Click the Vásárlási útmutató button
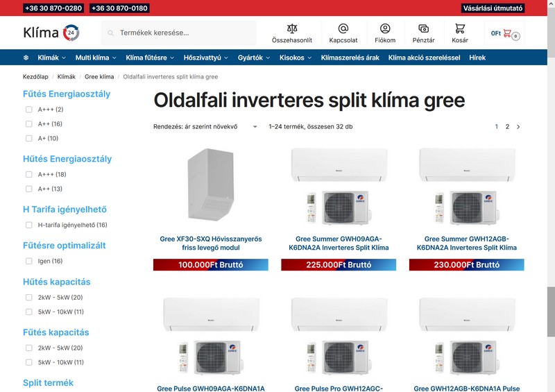This screenshot has width=555, height=392. tap(493, 8)
